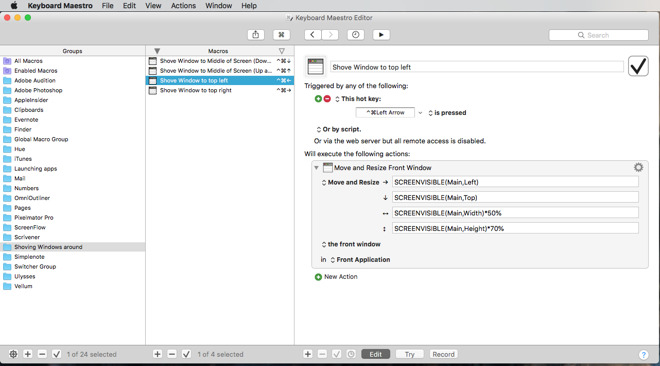Open the 'Move and Resize' operation popup

pos(350,183)
